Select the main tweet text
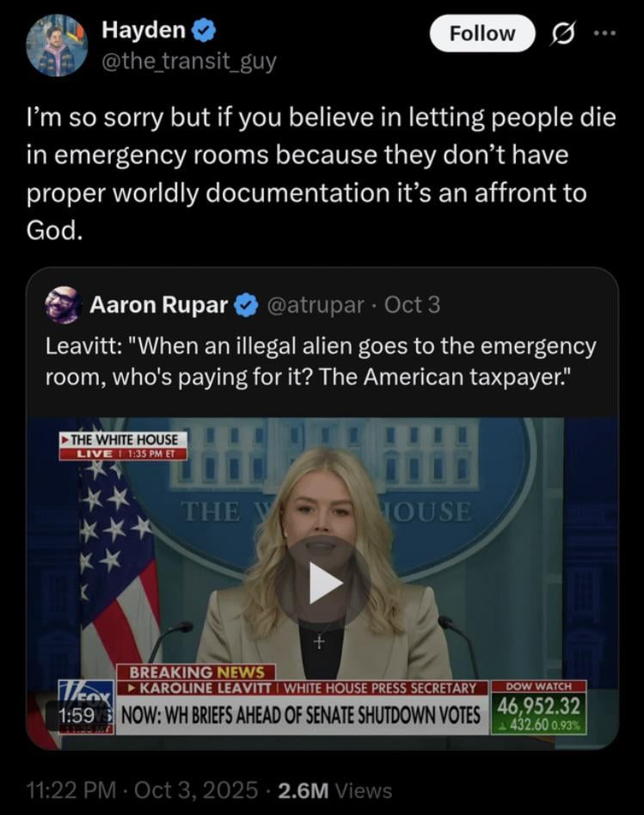The height and width of the screenshot is (815, 644). point(321,174)
